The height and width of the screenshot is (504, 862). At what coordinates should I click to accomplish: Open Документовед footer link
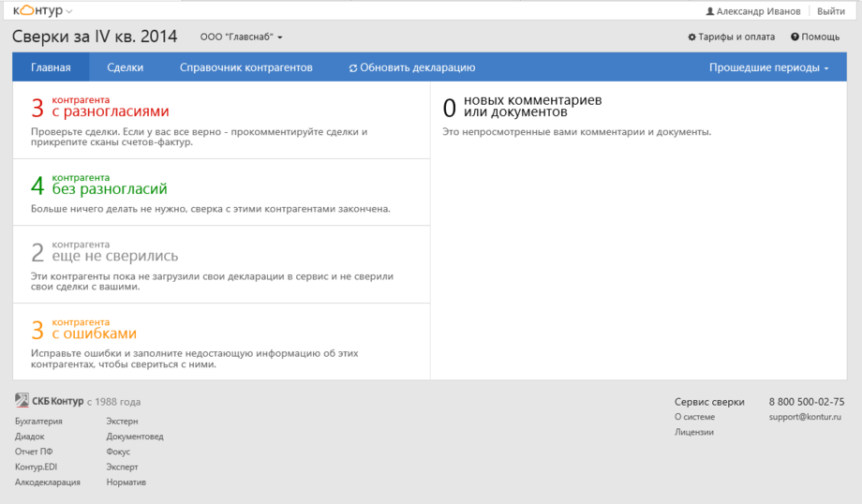(135, 437)
